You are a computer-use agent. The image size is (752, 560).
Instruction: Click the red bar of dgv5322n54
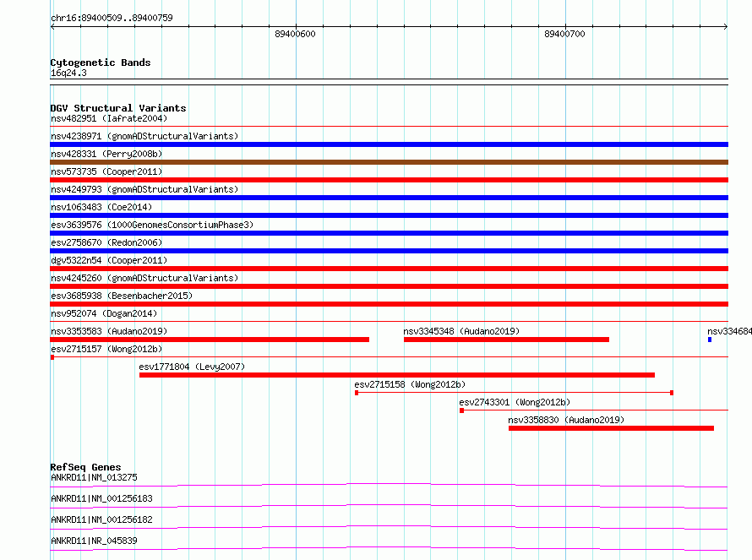tap(389, 269)
